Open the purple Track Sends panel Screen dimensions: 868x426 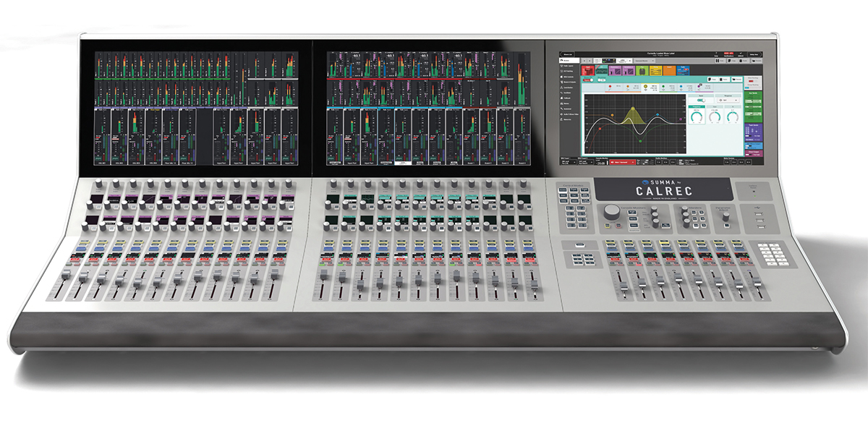pos(755,131)
